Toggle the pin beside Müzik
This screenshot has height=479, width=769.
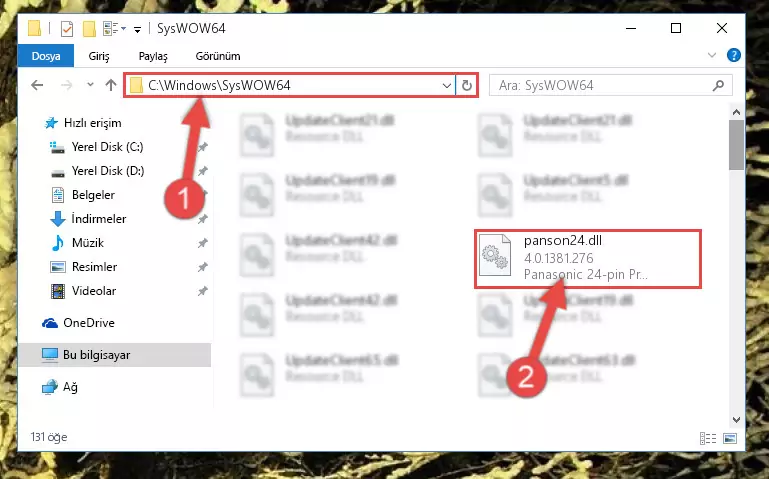(x=203, y=243)
